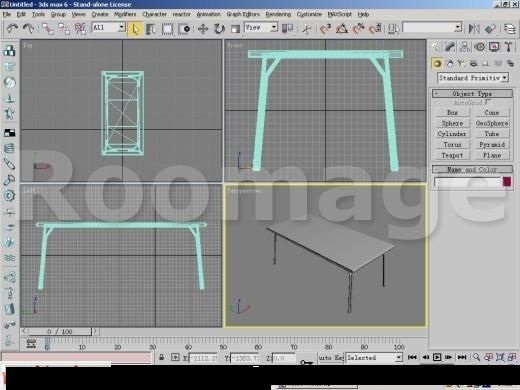This screenshot has width=520, height=390.
Task: Choose the Select Object arrow tool
Action: 135,29
